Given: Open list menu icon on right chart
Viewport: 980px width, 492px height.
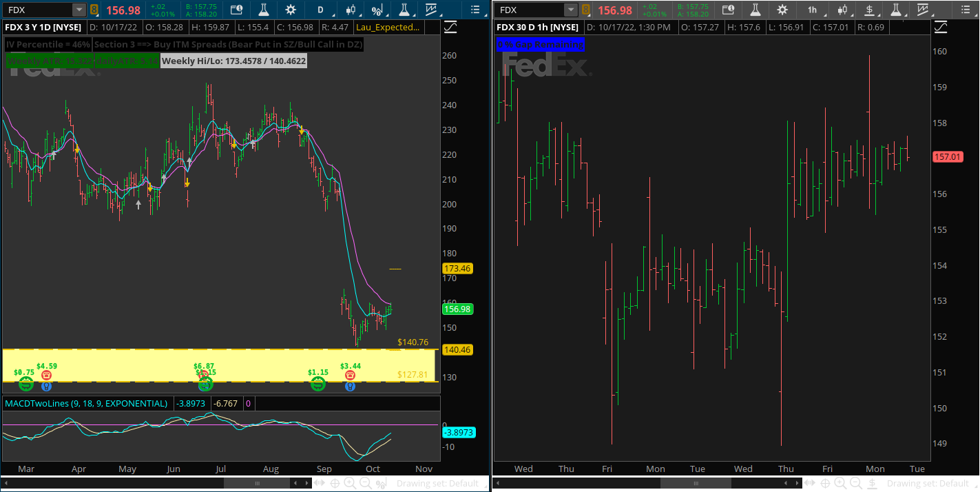Looking at the screenshot, I should click(x=967, y=10).
